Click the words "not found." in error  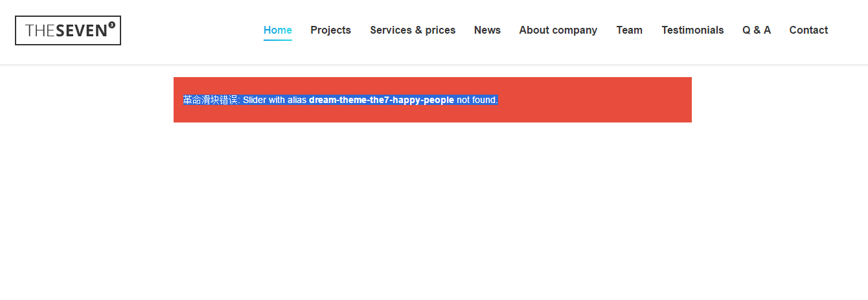click(477, 100)
